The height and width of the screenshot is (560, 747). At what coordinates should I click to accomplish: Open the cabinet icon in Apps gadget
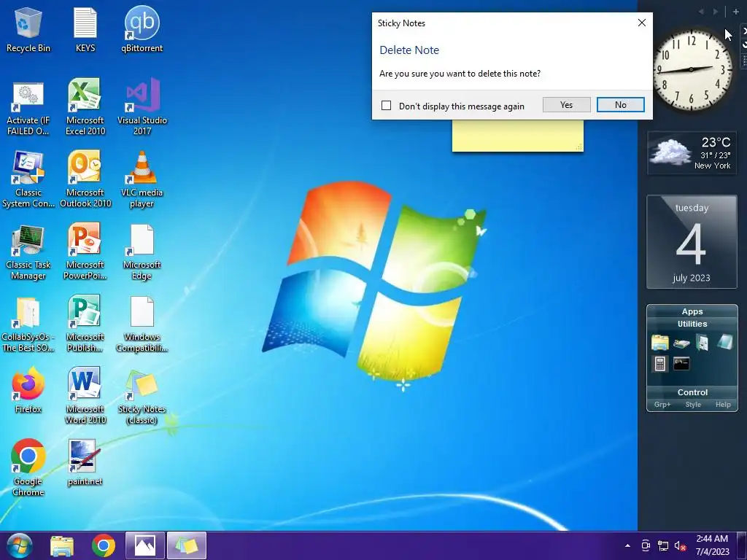[x=703, y=343]
